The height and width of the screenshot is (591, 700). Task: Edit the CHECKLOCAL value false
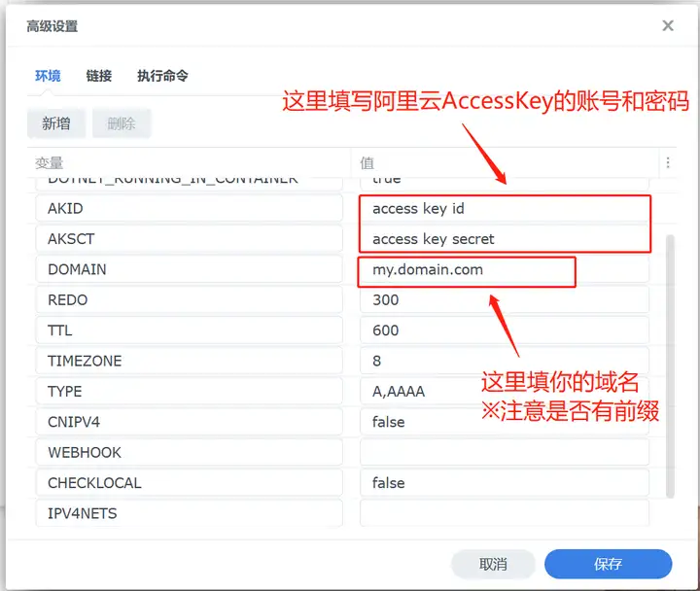click(x=504, y=483)
